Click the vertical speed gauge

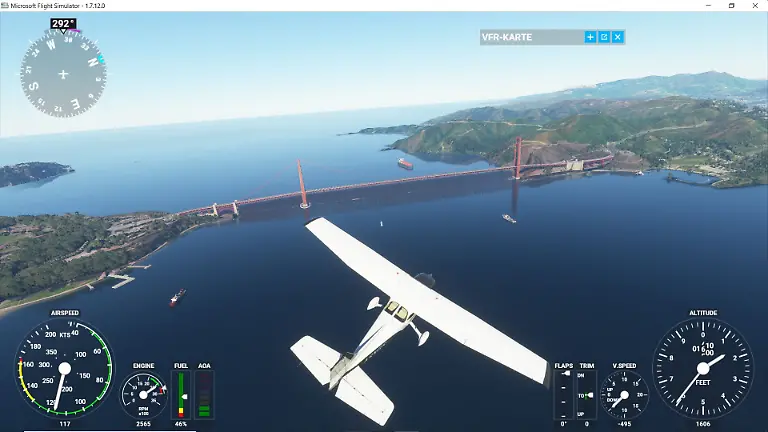[625, 395]
